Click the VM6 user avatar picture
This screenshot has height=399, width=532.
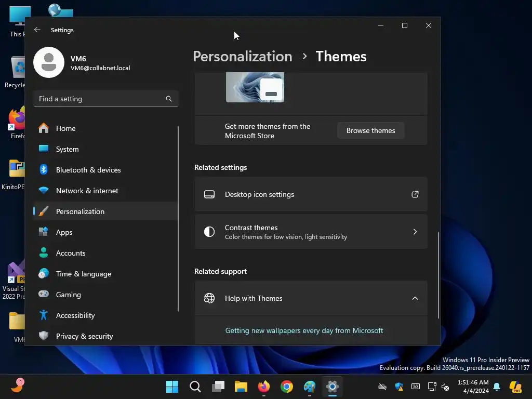[x=49, y=62]
